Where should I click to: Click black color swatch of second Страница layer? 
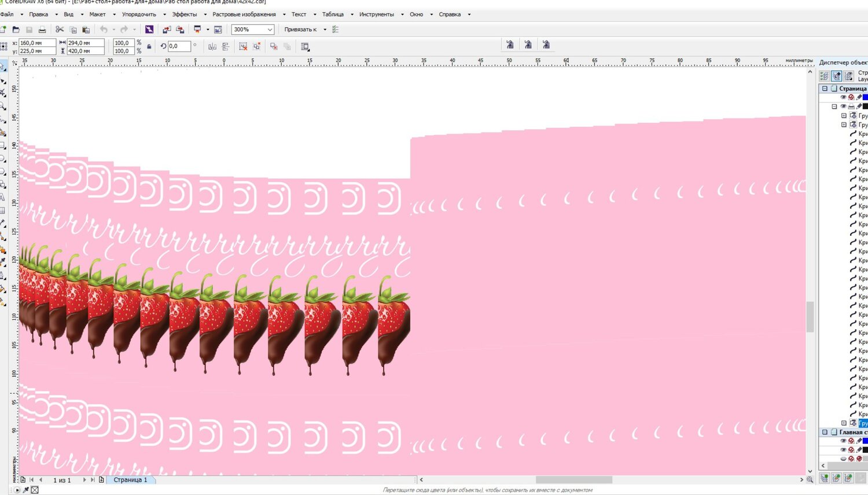pos(866,106)
